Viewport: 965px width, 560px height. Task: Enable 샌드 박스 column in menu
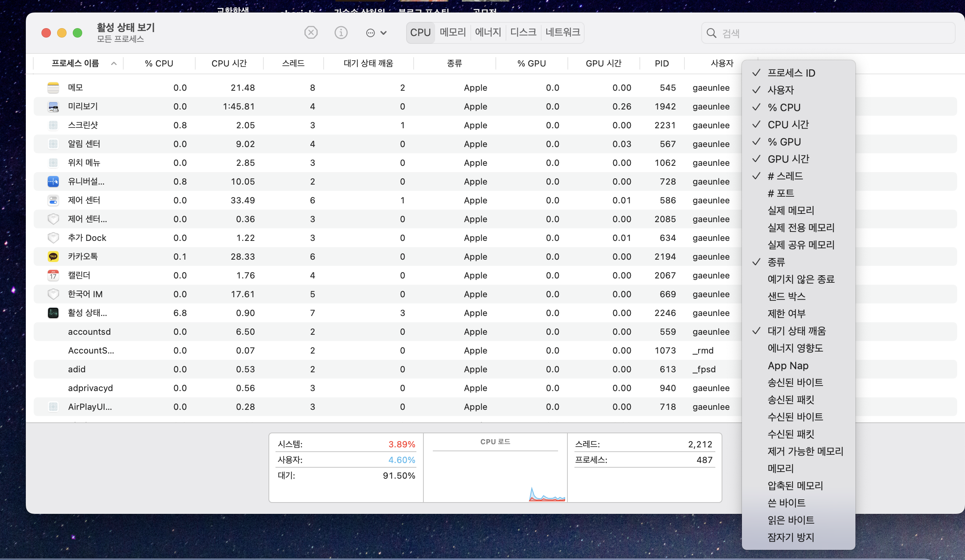point(798,296)
